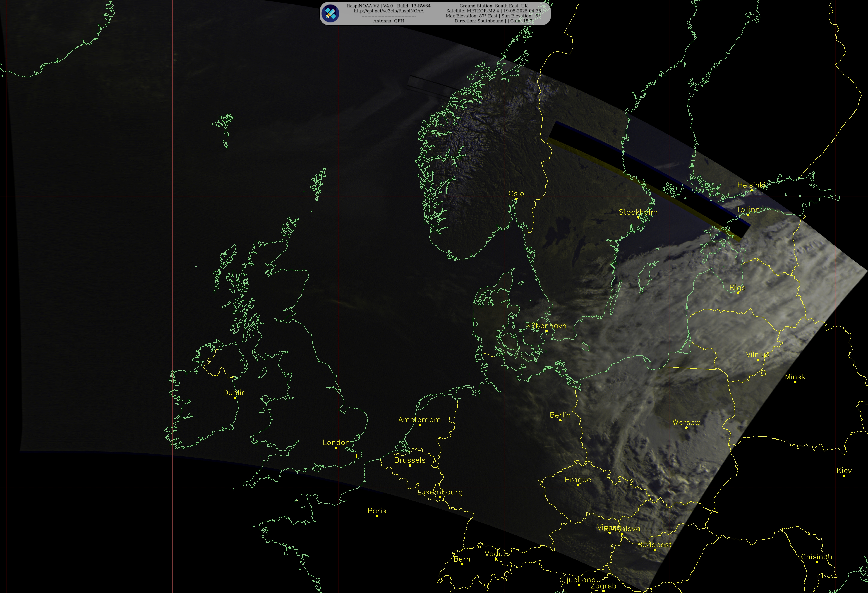This screenshot has height=593, width=868.
Task: Click the Budapest city label
Action: pos(654,545)
